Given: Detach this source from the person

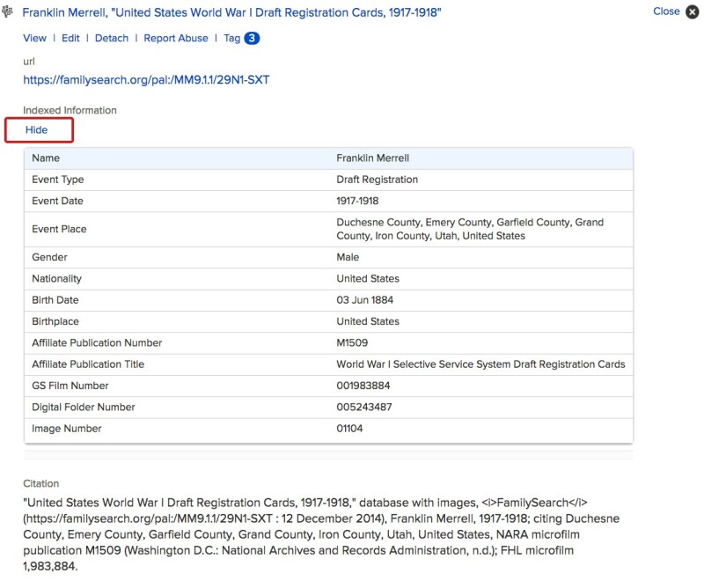Looking at the screenshot, I should click(112, 38).
